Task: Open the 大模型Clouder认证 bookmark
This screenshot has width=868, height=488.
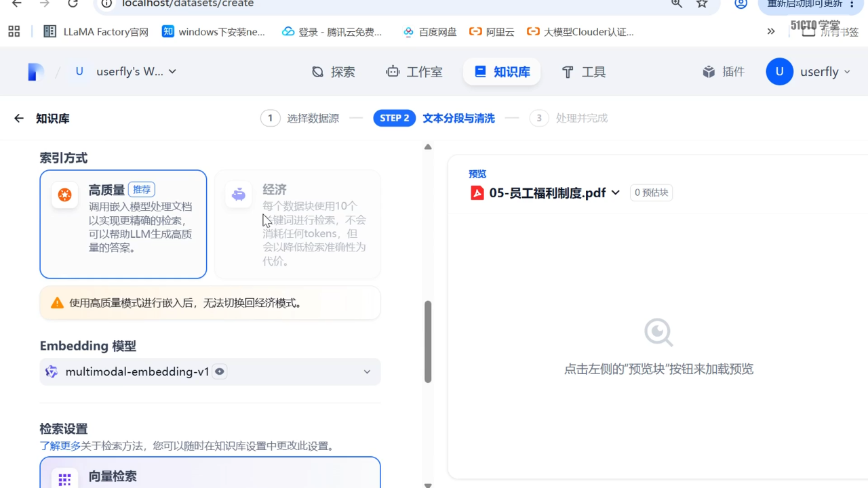Action: (x=580, y=31)
